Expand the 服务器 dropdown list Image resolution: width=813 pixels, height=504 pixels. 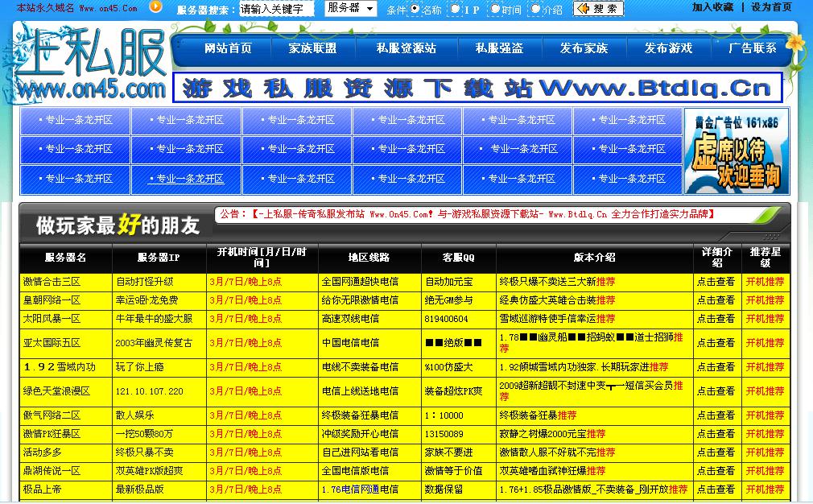click(x=351, y=9)
